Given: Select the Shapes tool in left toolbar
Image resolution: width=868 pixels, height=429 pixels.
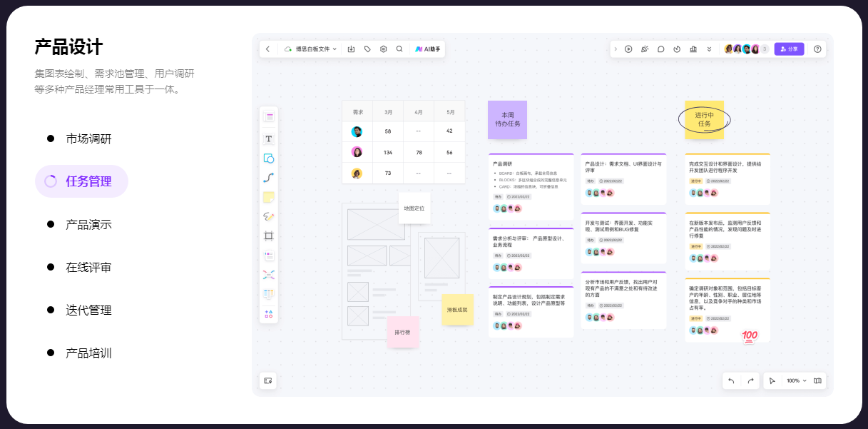Looking at the screenshot, I should click(x=269, y=158).
